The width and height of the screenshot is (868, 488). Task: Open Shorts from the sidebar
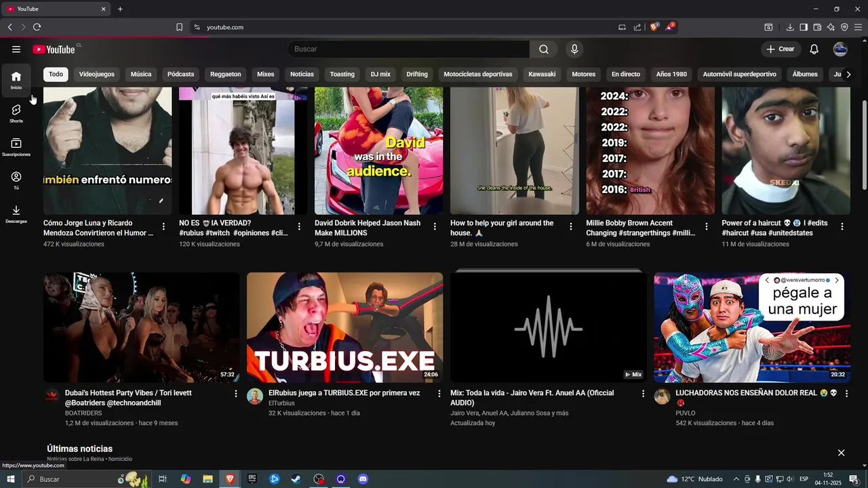pos(16,113)
